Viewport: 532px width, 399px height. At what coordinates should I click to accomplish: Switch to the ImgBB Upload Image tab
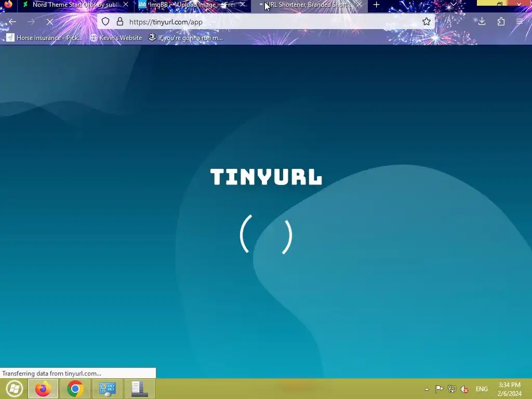(x=192, y=5)
